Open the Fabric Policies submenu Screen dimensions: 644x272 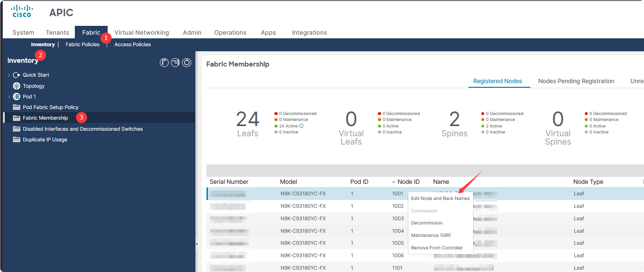click(83, 44)
